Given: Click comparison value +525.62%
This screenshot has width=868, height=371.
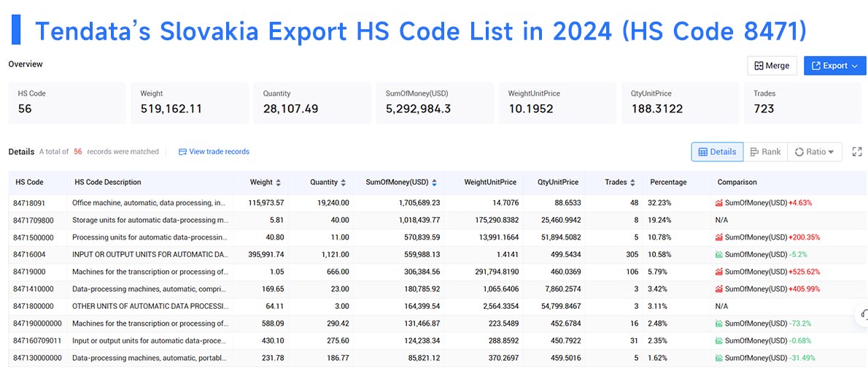Looking at the screenshot, I should point(805,272).
